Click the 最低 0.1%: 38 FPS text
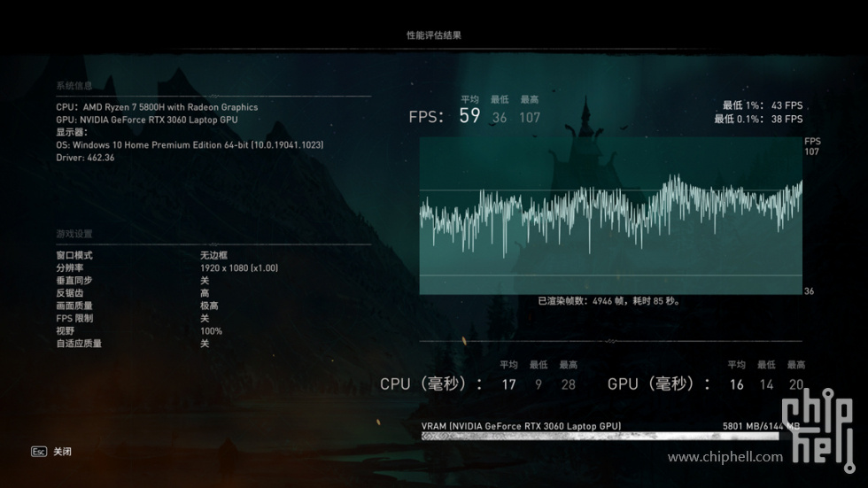 tap(758, 119)
